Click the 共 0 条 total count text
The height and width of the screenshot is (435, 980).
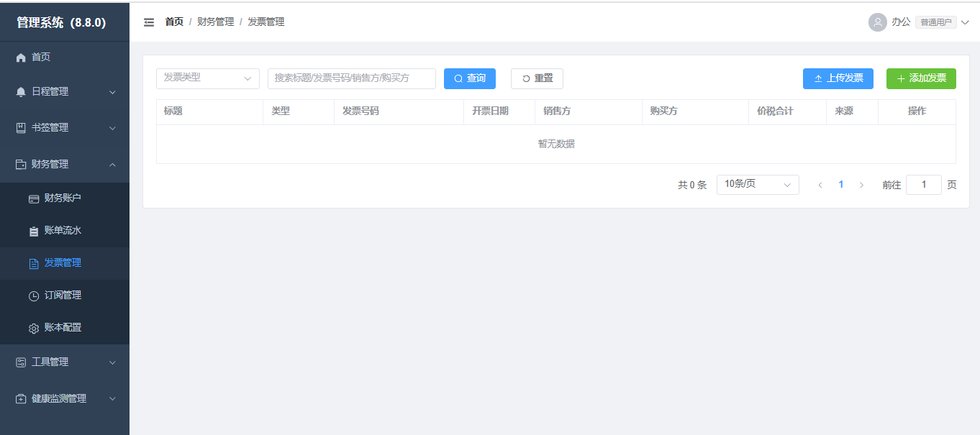692,185
